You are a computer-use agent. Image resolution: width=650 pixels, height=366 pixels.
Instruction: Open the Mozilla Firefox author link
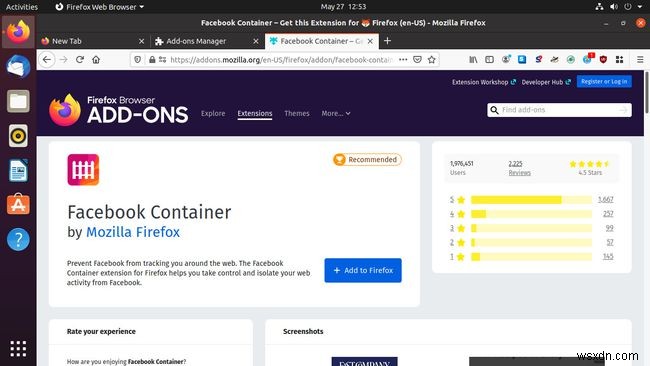[133, 232]
